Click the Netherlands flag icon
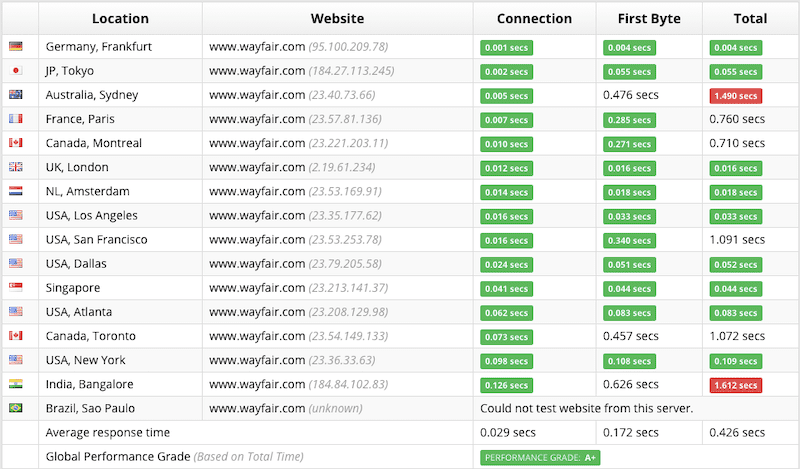 pos(16,191)
